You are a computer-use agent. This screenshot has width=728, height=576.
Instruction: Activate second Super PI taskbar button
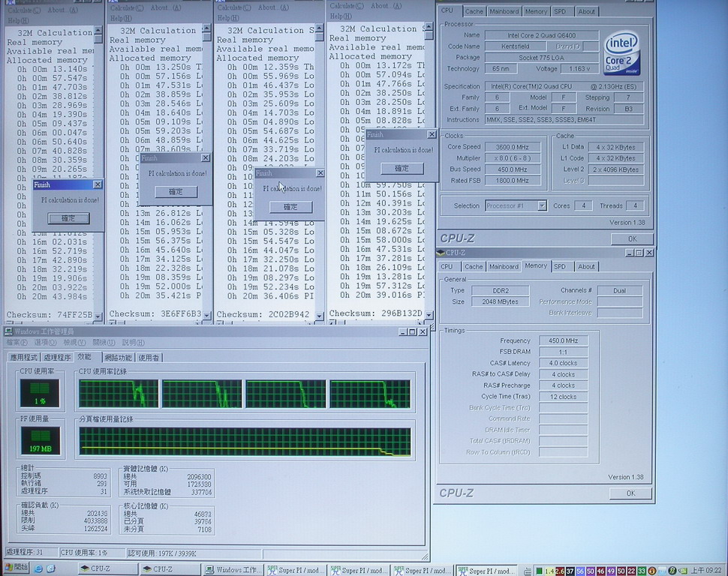coord(359,570)
